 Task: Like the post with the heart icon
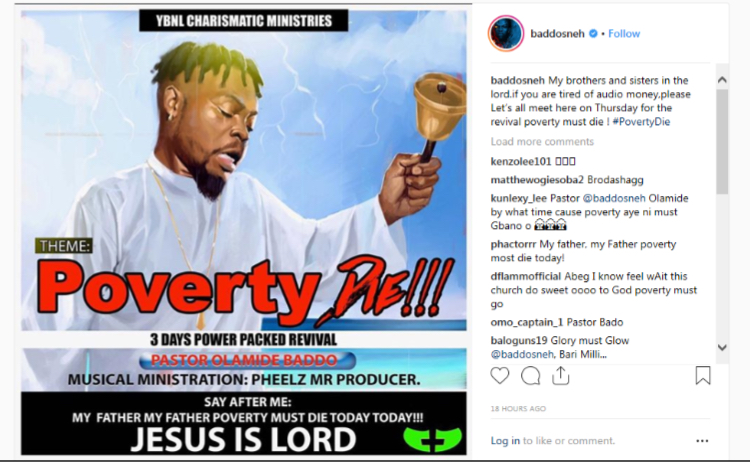[500, 376]
